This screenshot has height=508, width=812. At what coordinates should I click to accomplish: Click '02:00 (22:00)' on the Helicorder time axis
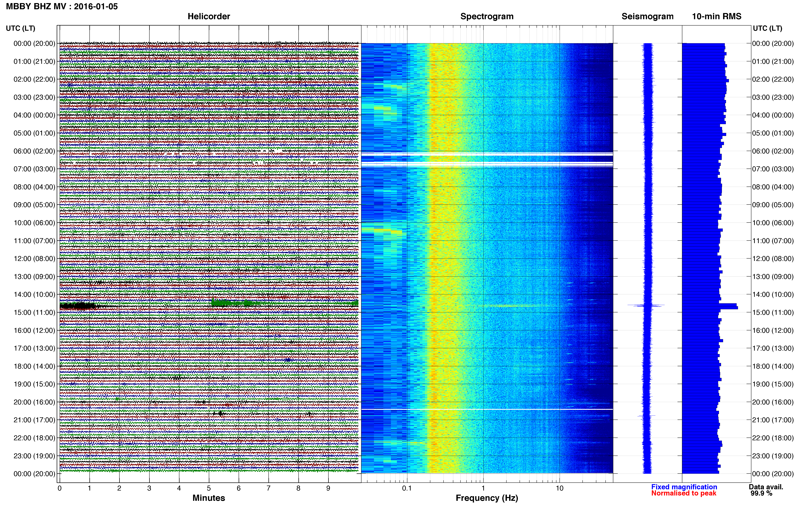[x=34, y=79]
